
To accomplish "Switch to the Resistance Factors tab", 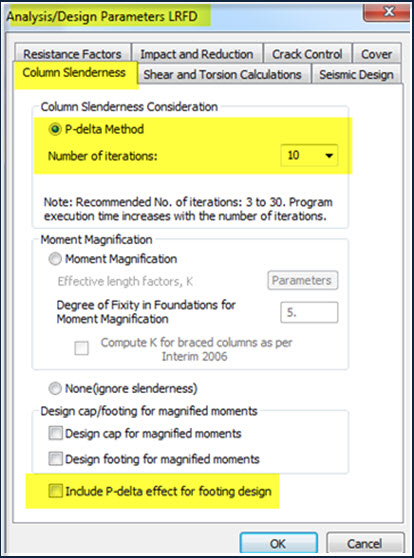I will tap(73, 54).
